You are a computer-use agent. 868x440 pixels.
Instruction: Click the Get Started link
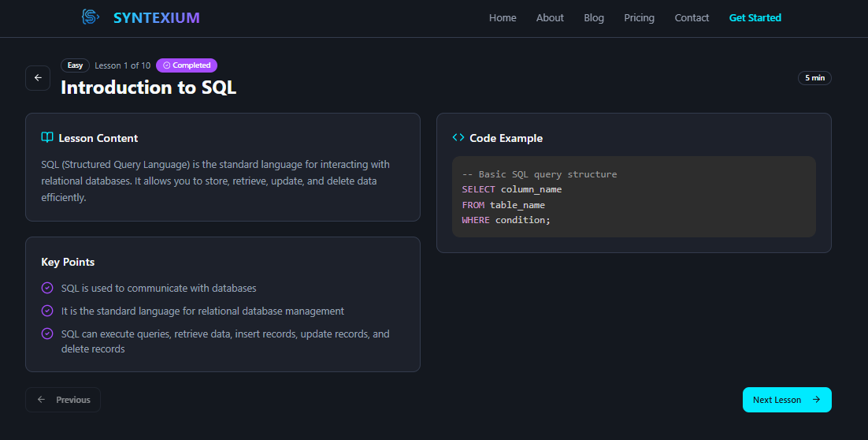click(x=755, y=17)
